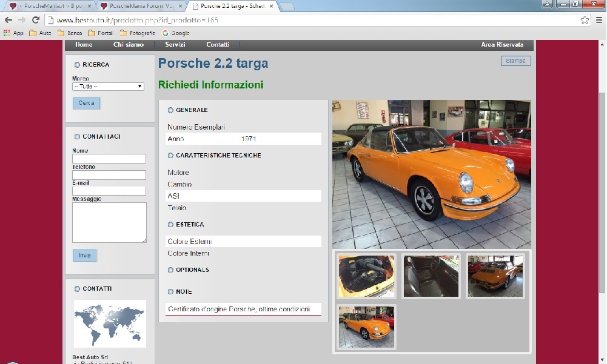Click the Messaggio text area
The width and height of the screenshot is (607, 364).
[109, 222]
